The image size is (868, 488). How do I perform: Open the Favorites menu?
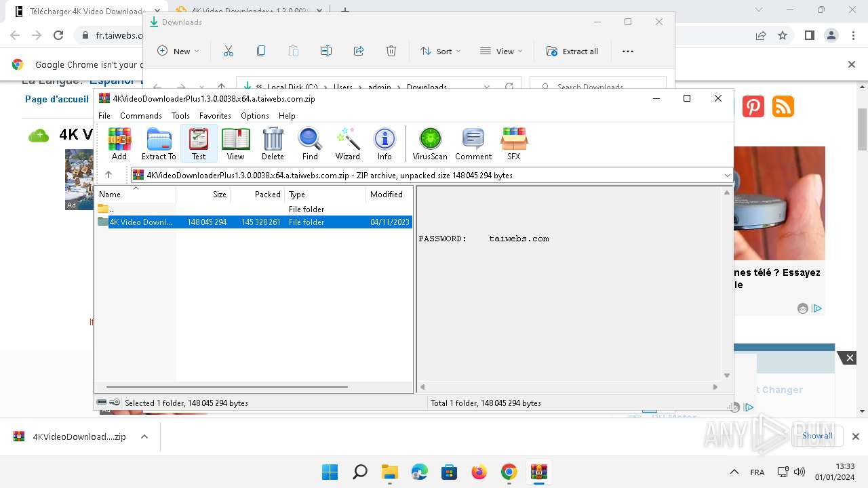coord(215,116)
